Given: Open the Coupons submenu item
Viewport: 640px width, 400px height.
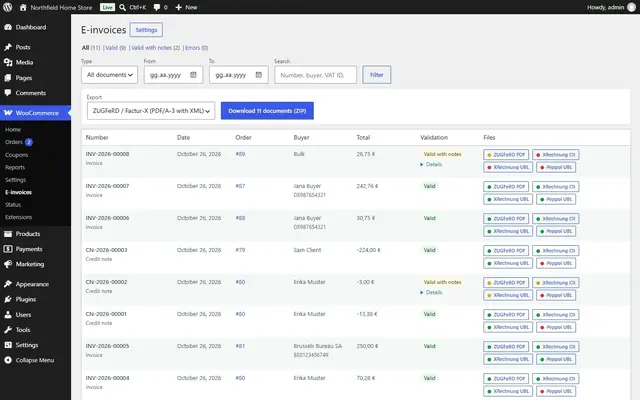Looking at the screenshot, I should pos(16,155).
